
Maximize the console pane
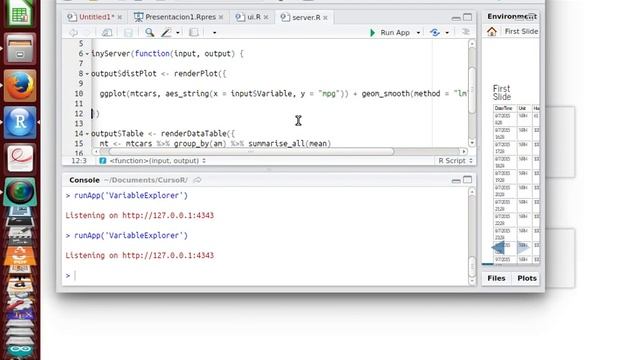467,180
